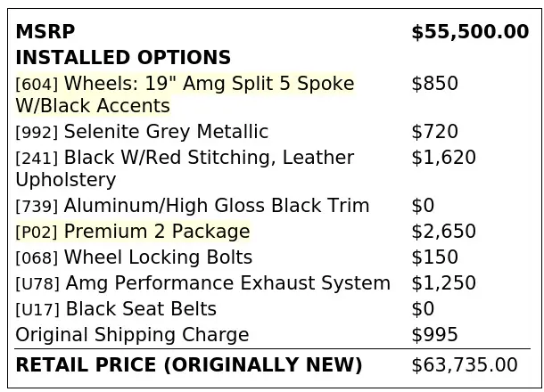Click the MSRP label
544x392 pixels.
45,31
